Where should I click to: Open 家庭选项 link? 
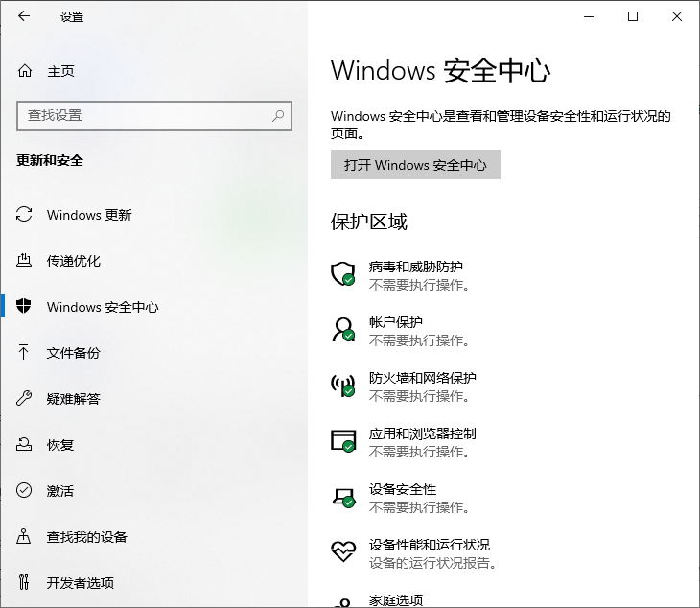[x=395, y=600]
